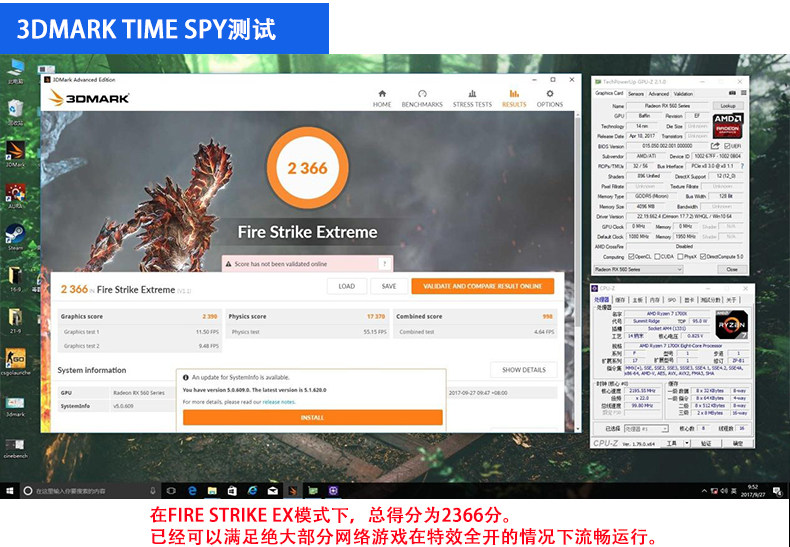Open Internet Explorer from taskbar
The image size is (790, 547).
click(x=252, y=491)
